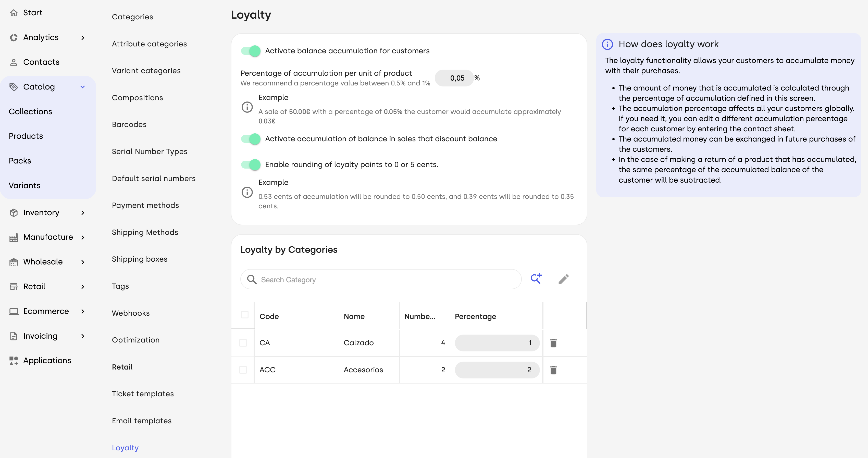Click the info icon beside rounding example
Viewport: 868px width, 458px height.
(247, 192)
